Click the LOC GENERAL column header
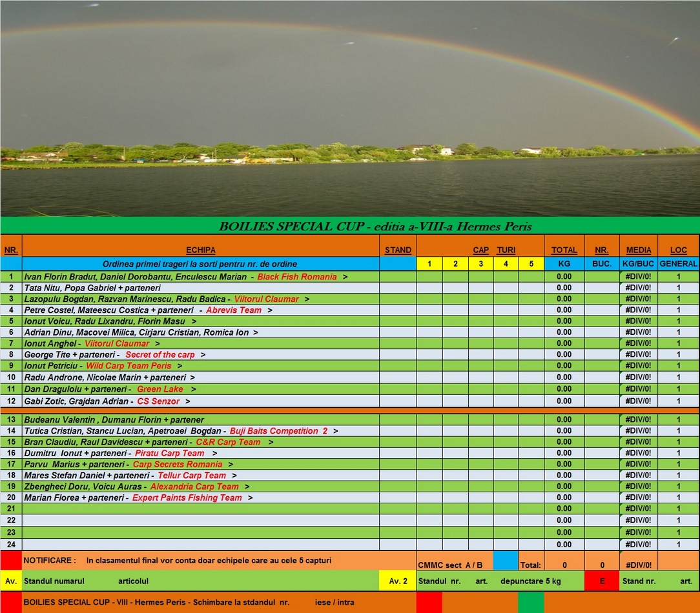The image size is (700, 613). pos(678,250)
